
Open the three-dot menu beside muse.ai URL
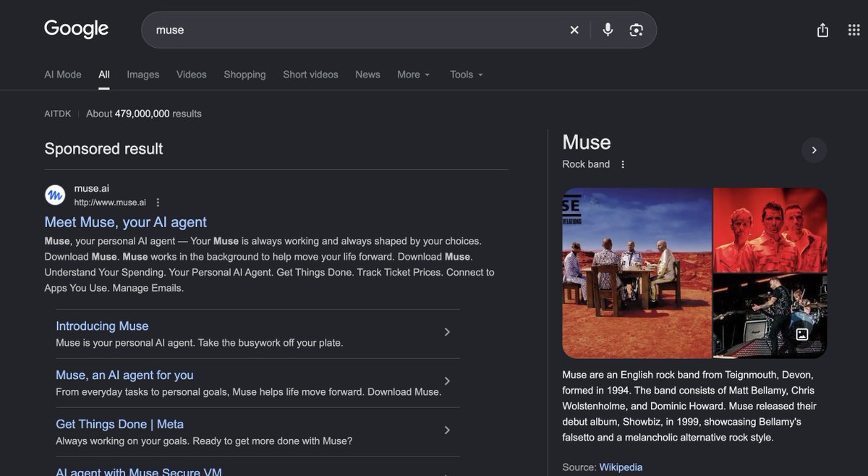[x=158, y=203]
